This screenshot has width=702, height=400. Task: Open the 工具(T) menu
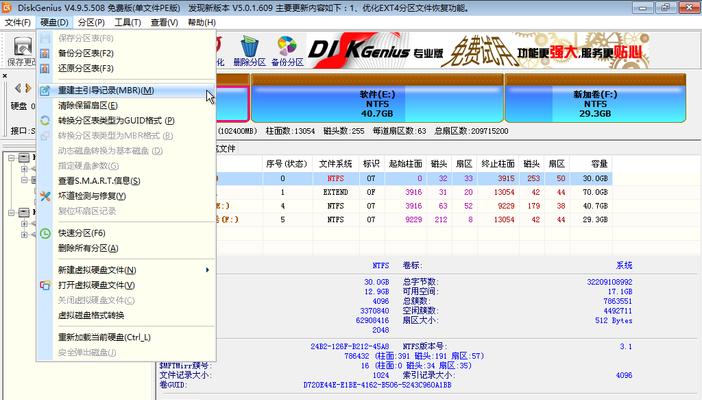[x=127, y=22]
